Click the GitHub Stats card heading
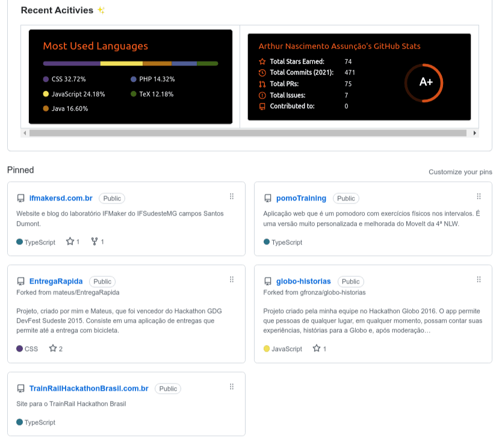This screenshot has width=502, height=448. click(x=339, y=46)
